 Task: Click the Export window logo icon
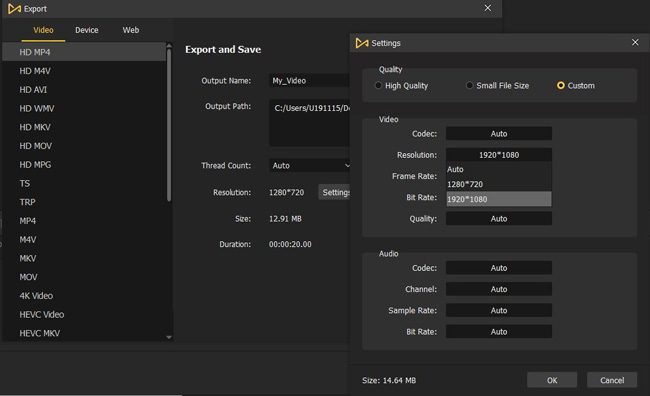click(x=14, y=9)
